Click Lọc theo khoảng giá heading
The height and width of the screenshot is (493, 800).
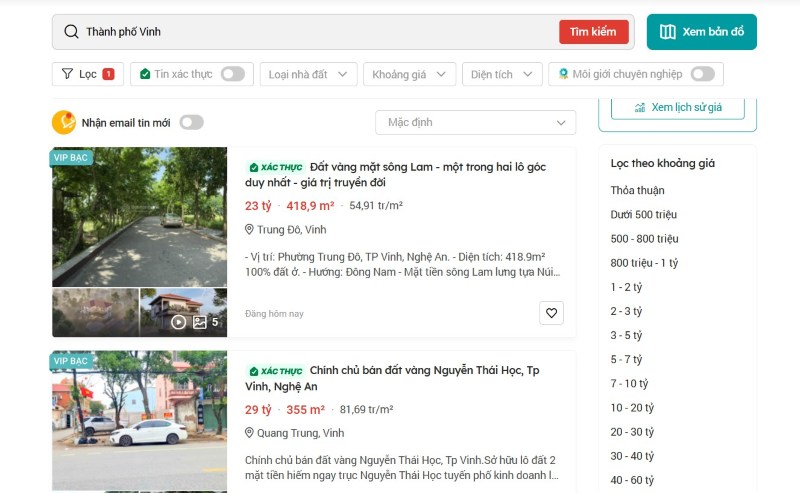[663, 163]
